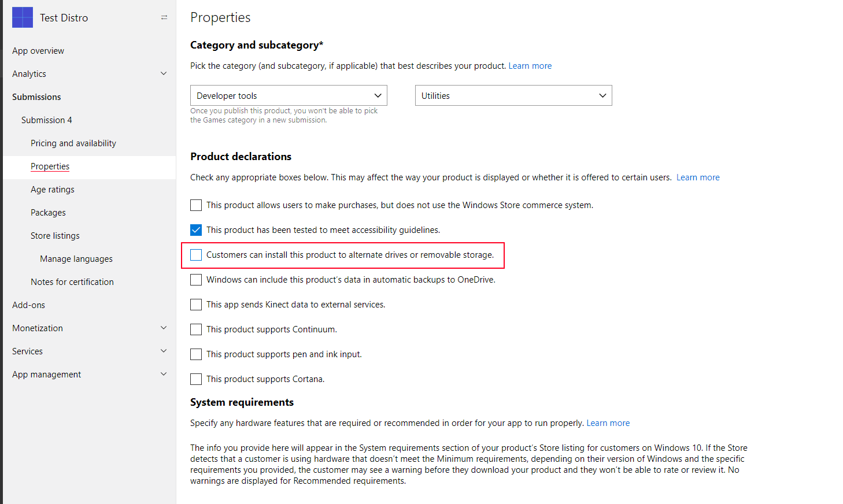Go to Age ratings section

[53, 189]
